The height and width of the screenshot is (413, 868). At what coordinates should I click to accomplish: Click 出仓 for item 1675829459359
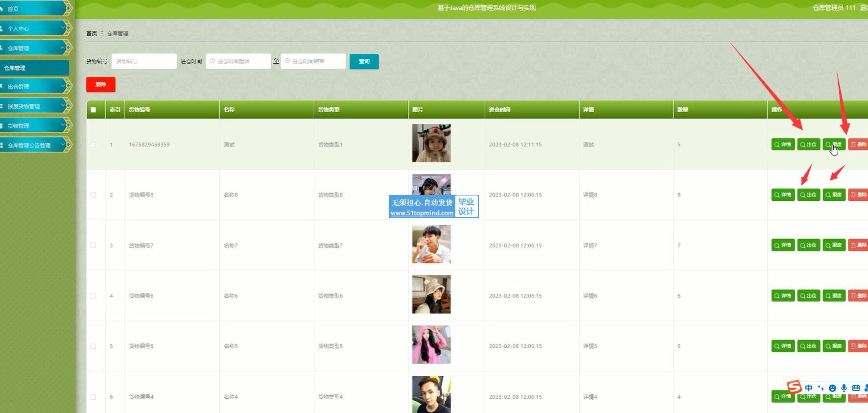pyautogui.click(x=808, y=145)
